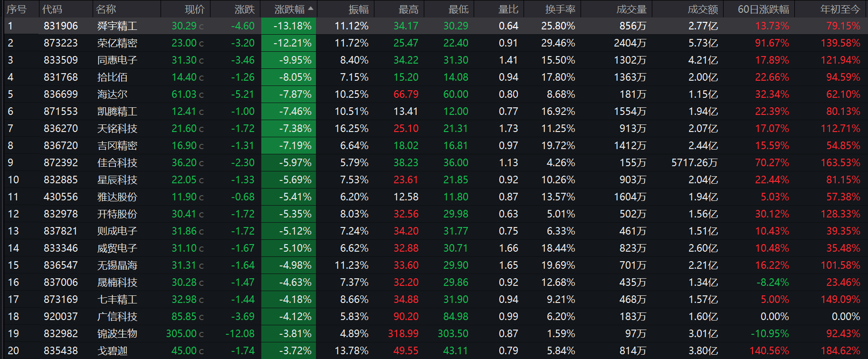Select stock 荣亿精密
The height and width of the screenshot is (359, 868).
[x=117, y=43]
